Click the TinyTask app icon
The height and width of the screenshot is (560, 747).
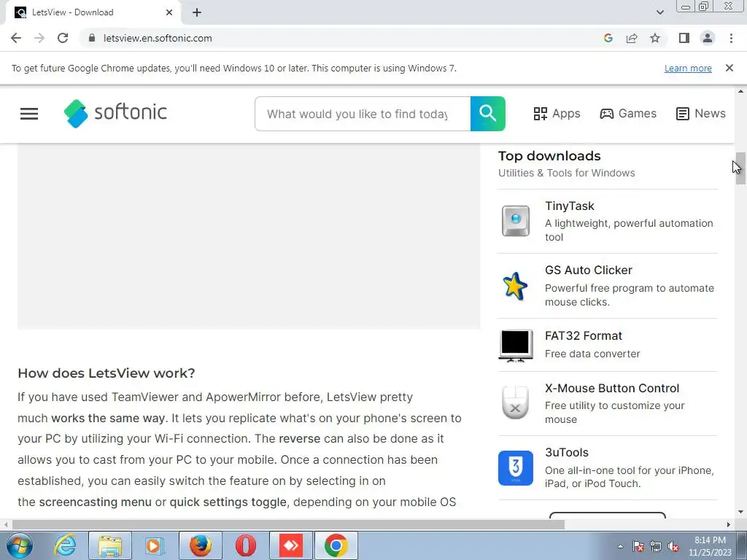tap(516, 221)
